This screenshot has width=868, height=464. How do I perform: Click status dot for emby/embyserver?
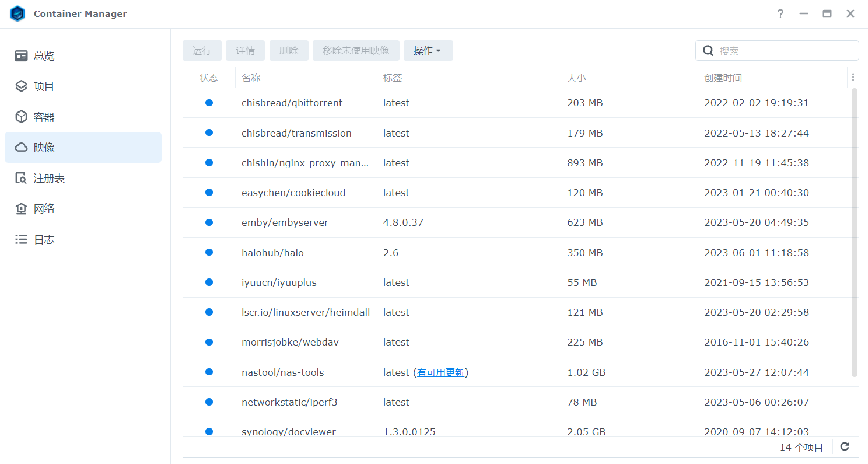pyautogui.click(x=209, y=222)
